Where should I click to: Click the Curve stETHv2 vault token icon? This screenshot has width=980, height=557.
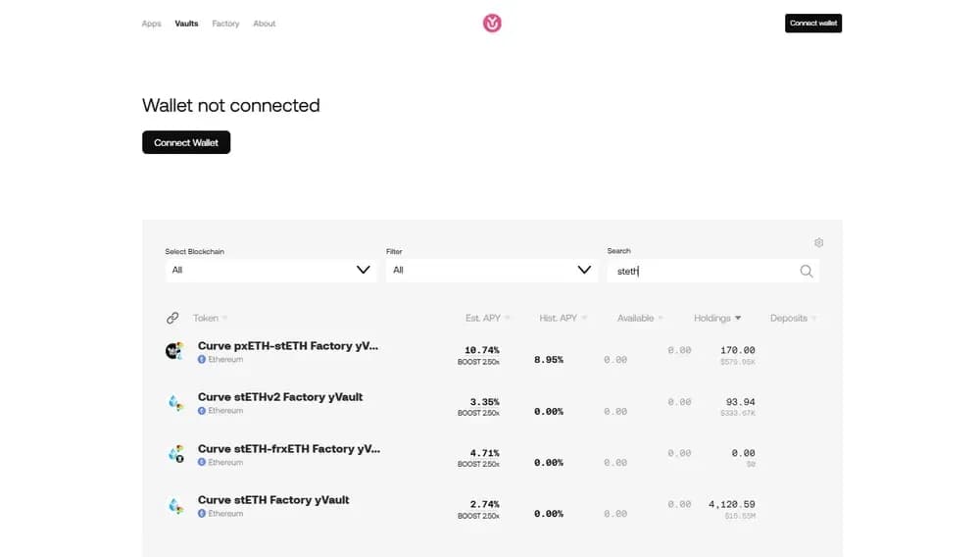[x=174, y=402]
